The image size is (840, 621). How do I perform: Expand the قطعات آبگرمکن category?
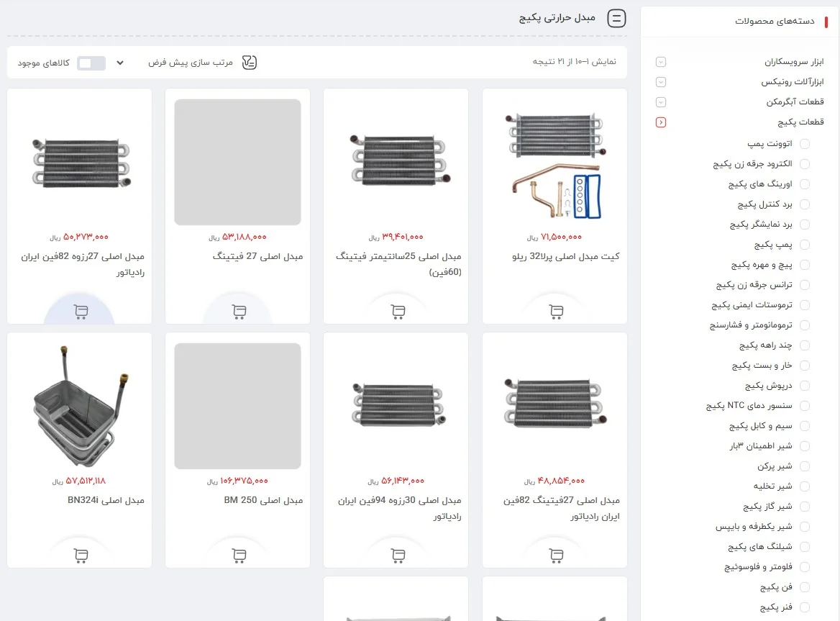(x=660, y=101)
